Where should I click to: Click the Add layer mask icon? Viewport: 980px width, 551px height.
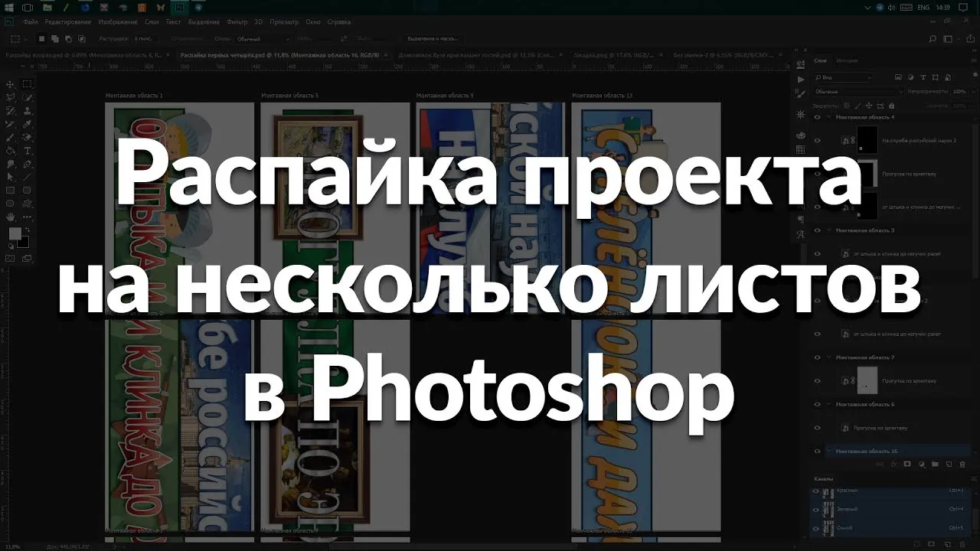907,464
